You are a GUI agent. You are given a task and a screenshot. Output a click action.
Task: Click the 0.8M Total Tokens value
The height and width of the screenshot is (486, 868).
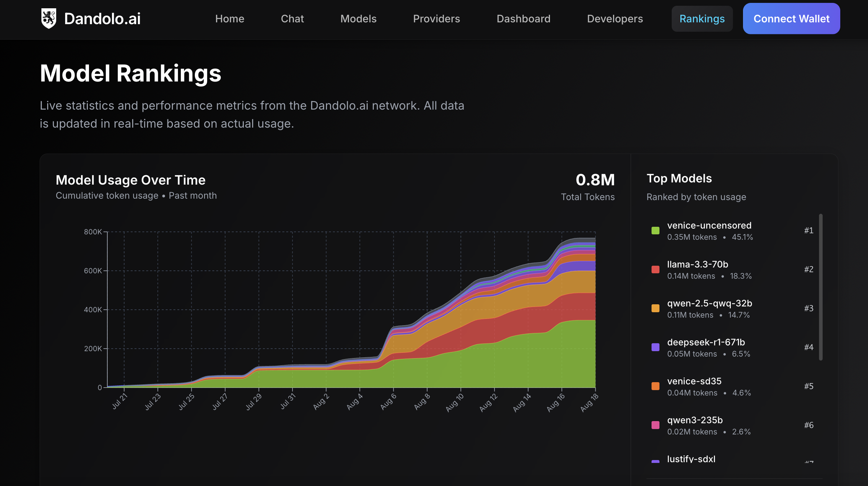pos(595,180)
